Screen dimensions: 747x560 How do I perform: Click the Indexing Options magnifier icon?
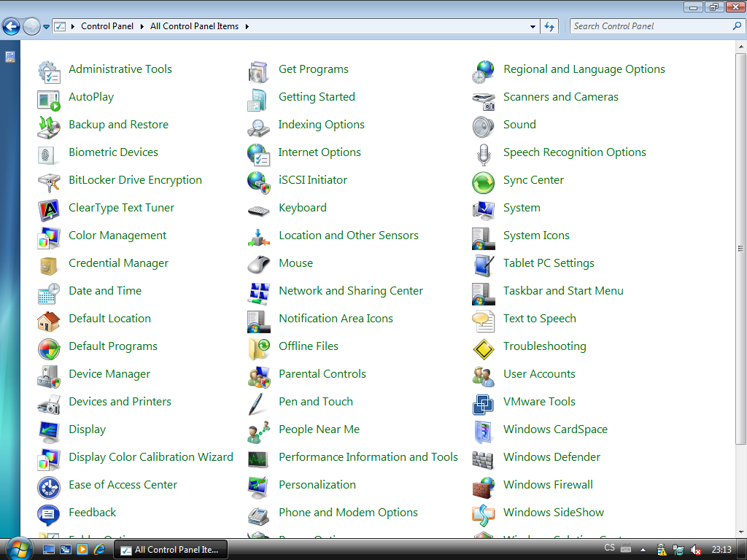(x=259, y=127)
